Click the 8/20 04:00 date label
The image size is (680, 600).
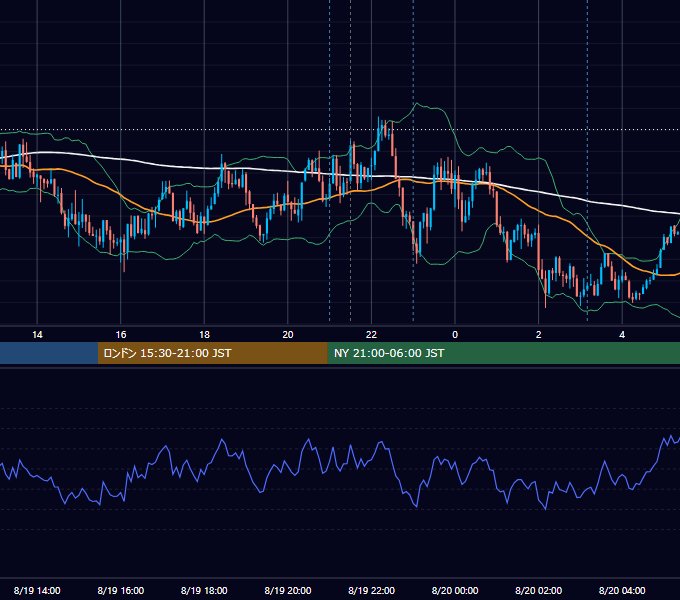(622, 590)
